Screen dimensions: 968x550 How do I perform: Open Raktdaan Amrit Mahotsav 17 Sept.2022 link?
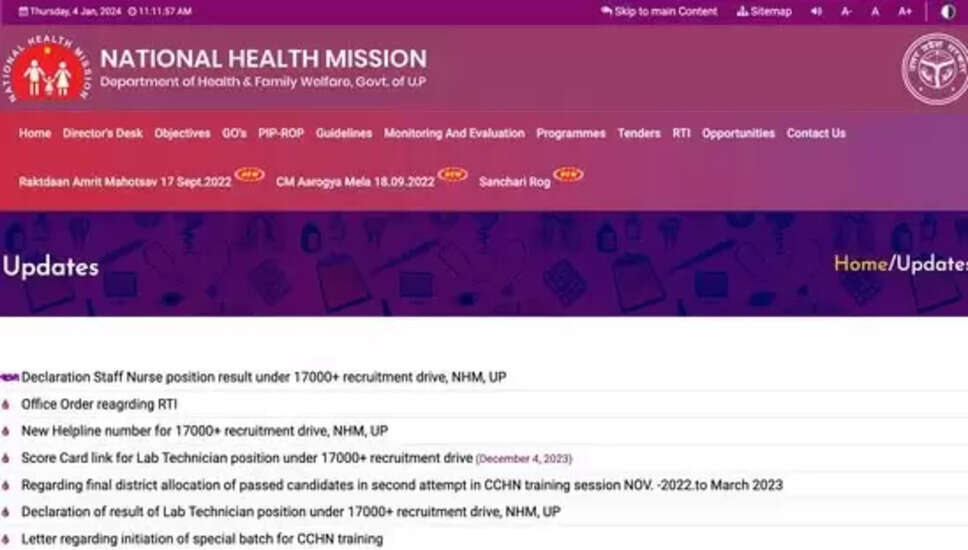[125, 182]
